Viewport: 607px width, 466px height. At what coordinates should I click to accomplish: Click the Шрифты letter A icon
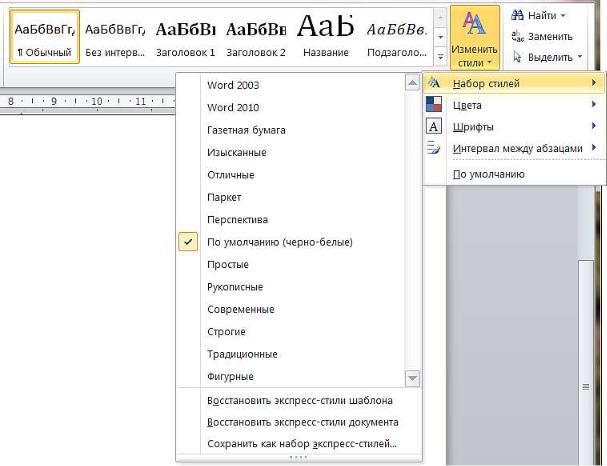(434, 126)
